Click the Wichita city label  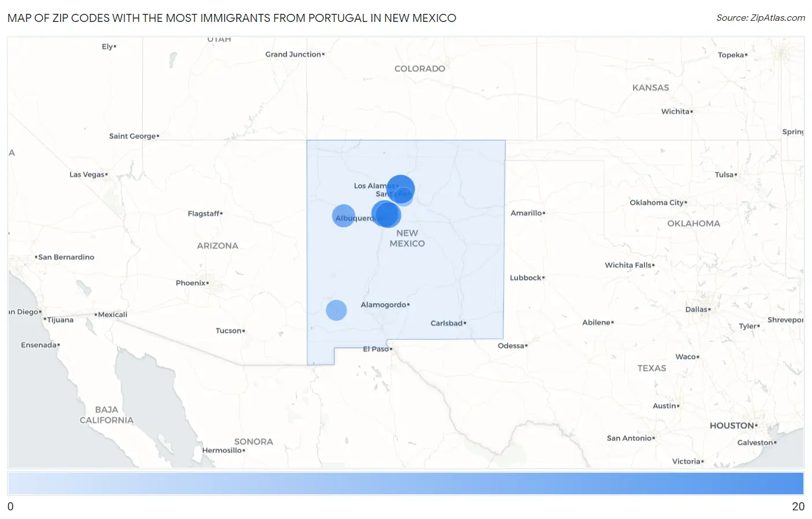pyautogui.click(x=676, y=111)
